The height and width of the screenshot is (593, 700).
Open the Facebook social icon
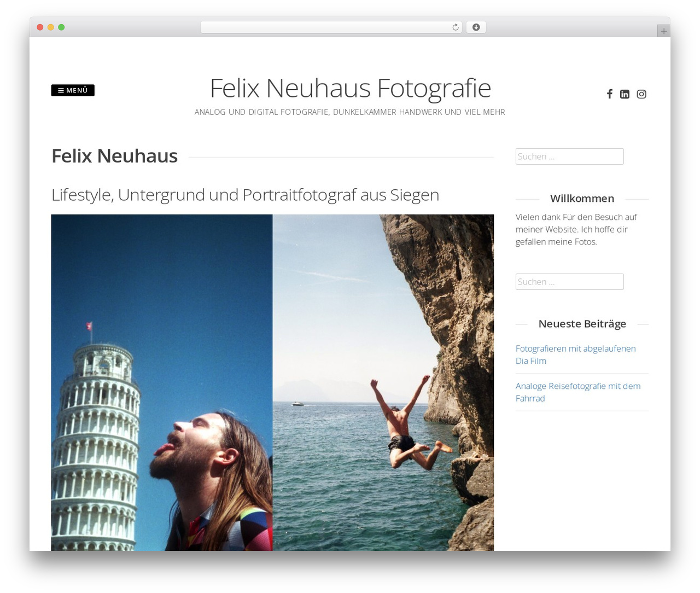tap(609, 94)
